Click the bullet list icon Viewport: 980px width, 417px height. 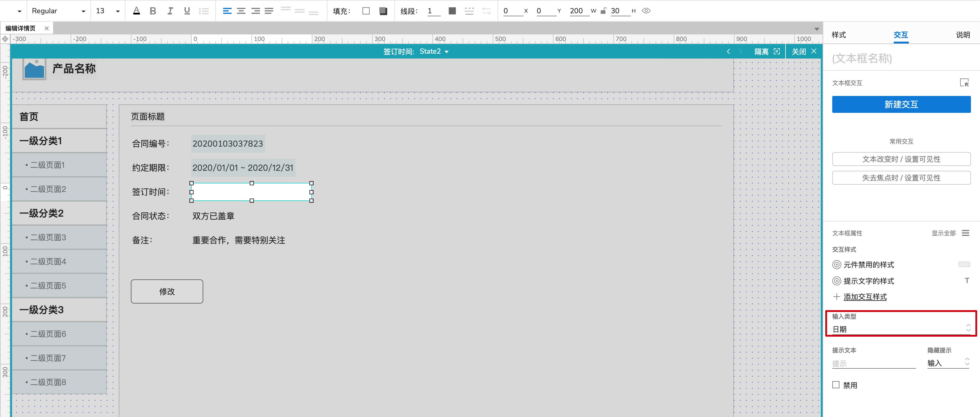204,11
